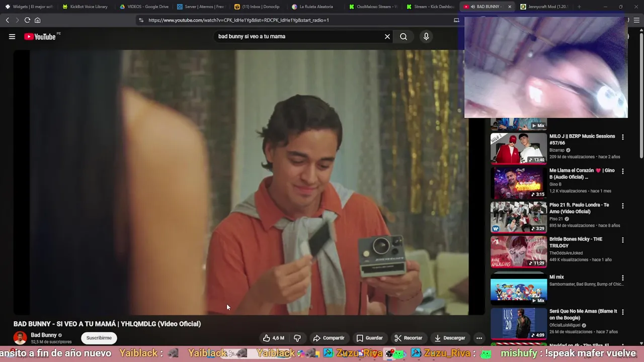
Task: Close the BAD BUNNY browser tab
Action: pos(510,7)
